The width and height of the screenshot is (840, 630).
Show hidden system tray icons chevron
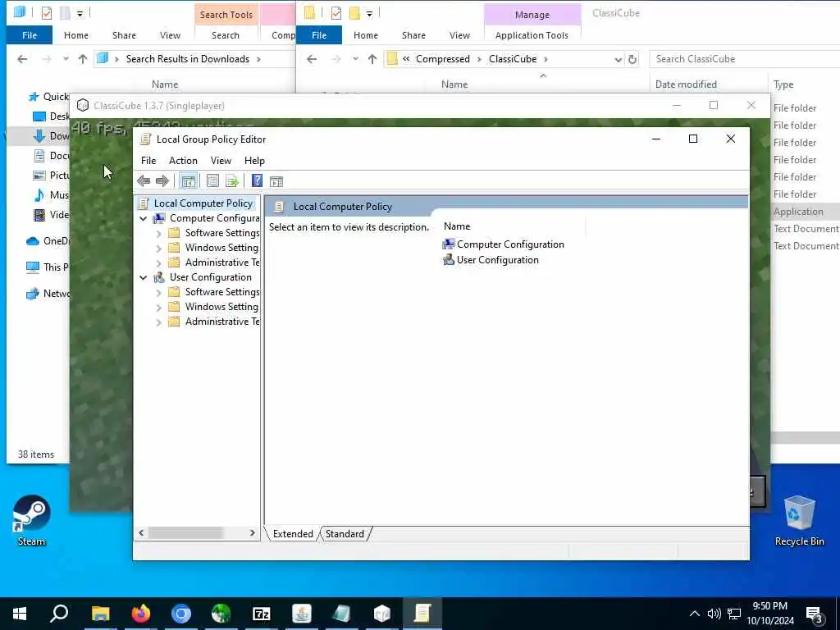(694, 614)
